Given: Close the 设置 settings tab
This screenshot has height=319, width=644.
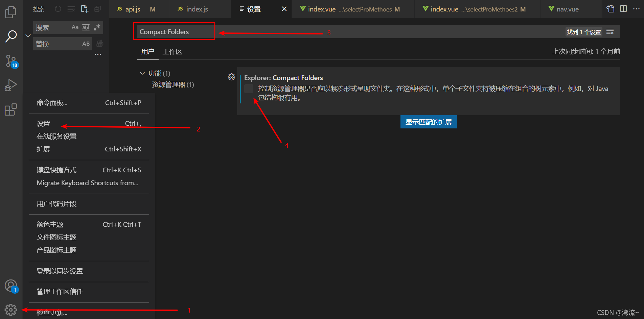Looking at the screenshot, I should pyautogui.click(x=284, y=9).
